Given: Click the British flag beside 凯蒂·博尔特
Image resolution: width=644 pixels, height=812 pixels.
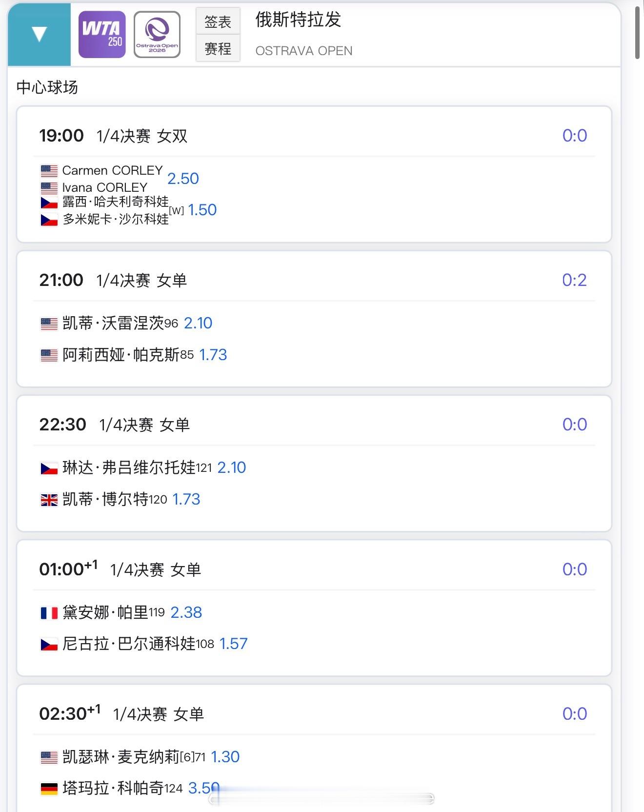Looking at the screenshot, I should coord(49,500).
